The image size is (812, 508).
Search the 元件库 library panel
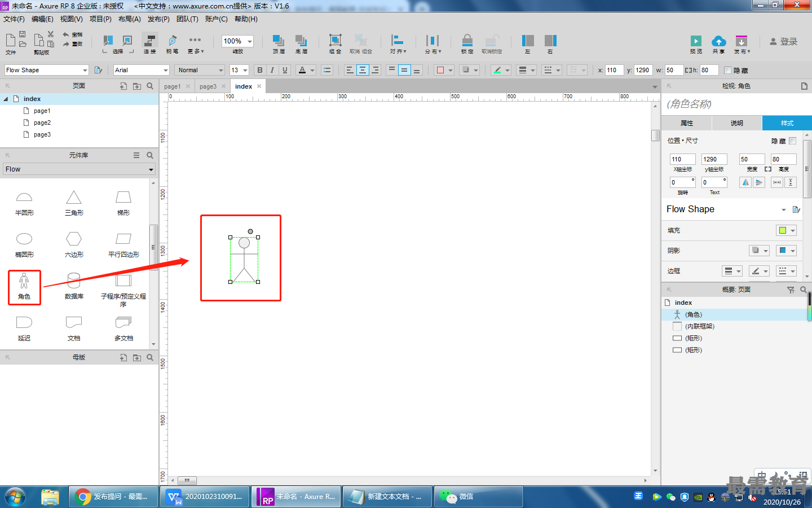tap(150, 155)
